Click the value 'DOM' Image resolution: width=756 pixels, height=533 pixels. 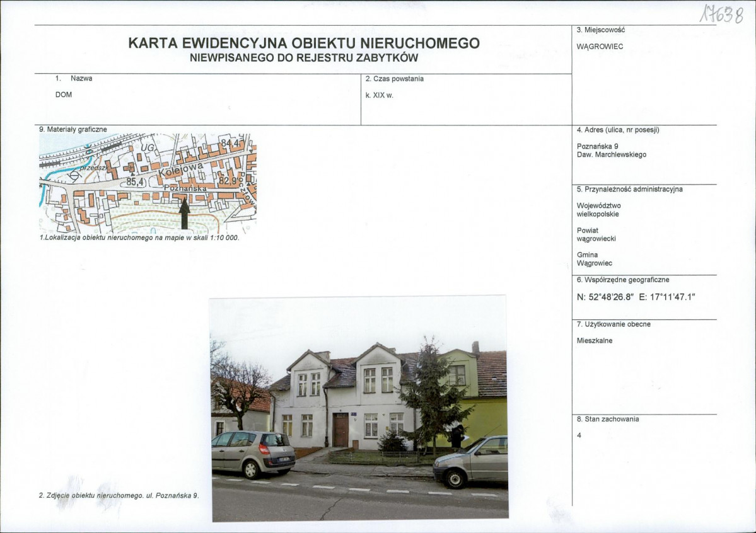64,95
